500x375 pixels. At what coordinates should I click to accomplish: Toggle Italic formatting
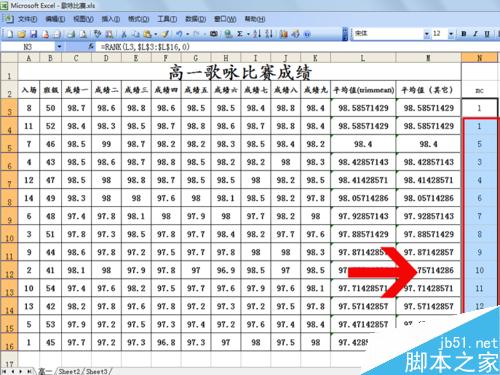click(x=476, y=34)
